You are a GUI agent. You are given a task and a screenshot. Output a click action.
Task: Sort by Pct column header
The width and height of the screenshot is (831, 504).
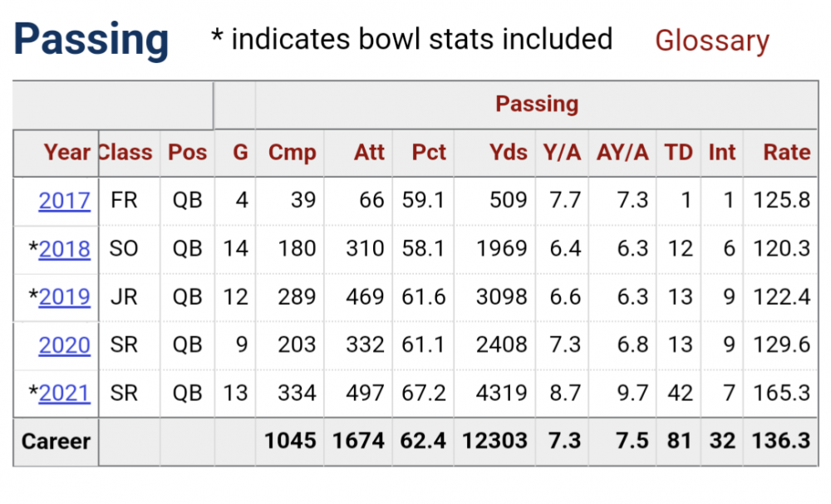429,153
